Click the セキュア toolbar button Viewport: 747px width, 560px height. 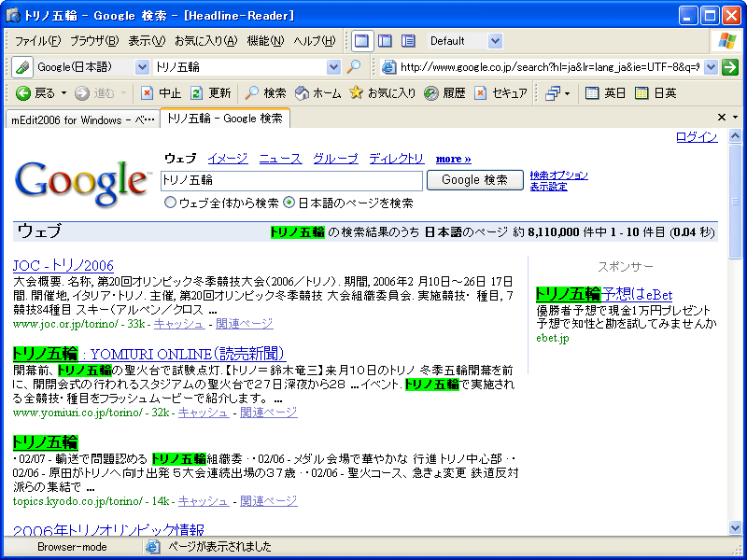pyautogui.click(x=501, y=93)
